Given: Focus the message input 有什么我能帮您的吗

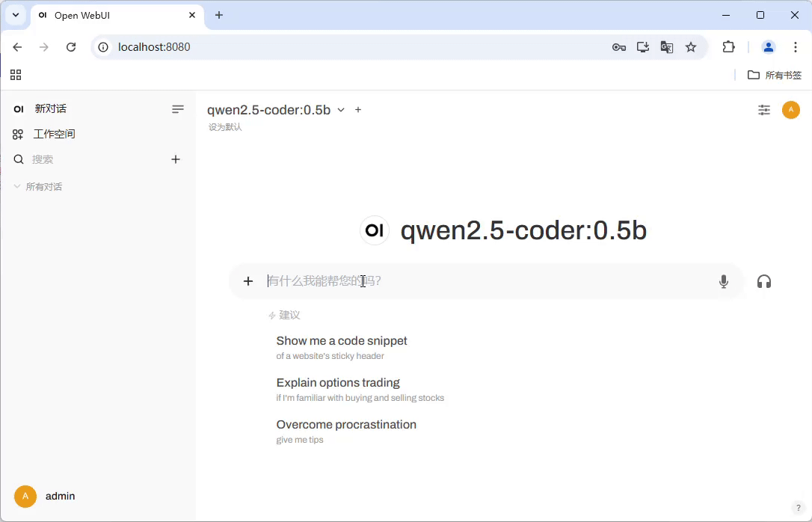Looking at the screenshot, I should (487, 281).
